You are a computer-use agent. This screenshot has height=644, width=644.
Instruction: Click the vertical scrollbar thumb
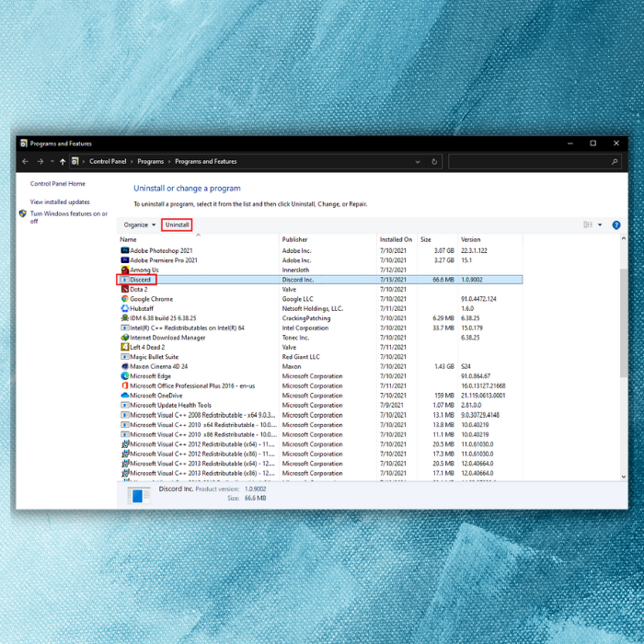[624, 322]
